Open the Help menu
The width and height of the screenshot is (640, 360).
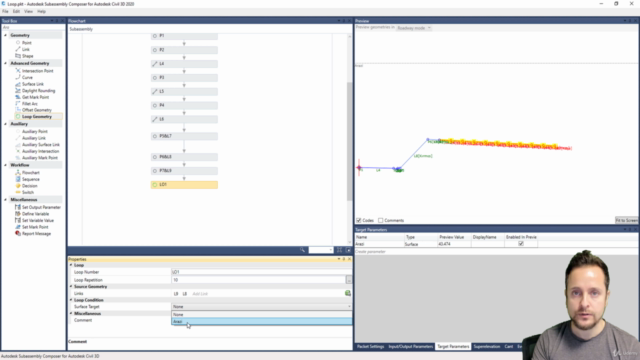pyautogui.click(x=41, y=11)
